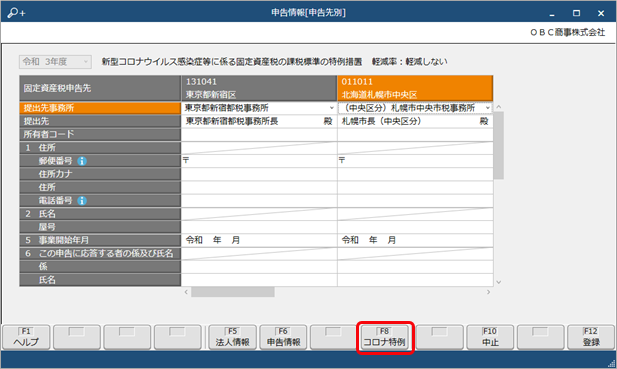Click 6 この申告に応答する者の係及び氏名 label

tap(100, 254)
